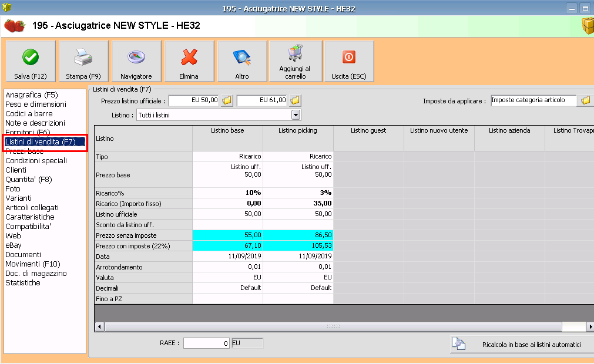Open the Navigatore compass tool
594x364 pixels.
pyautogui.click(x=136, y=62)
